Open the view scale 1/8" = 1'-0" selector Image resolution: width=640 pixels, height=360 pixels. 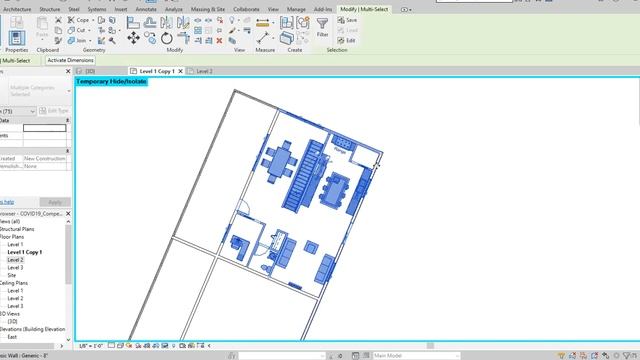[91, 346]
